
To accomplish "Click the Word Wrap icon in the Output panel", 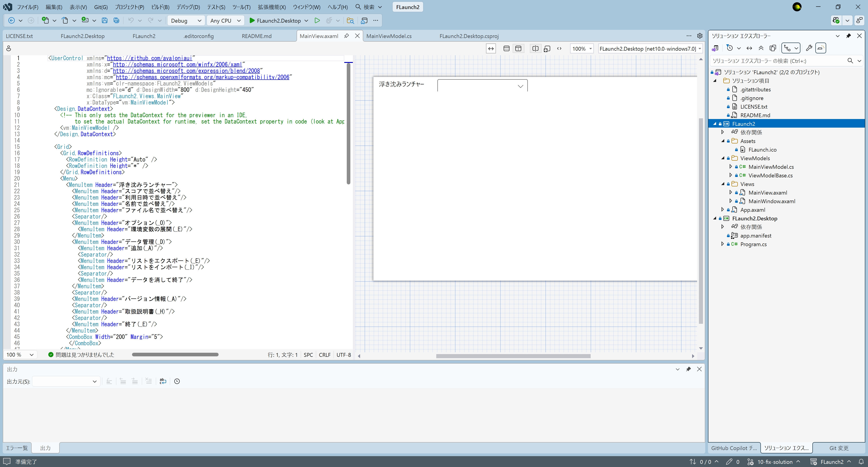I will coord(163,381).
